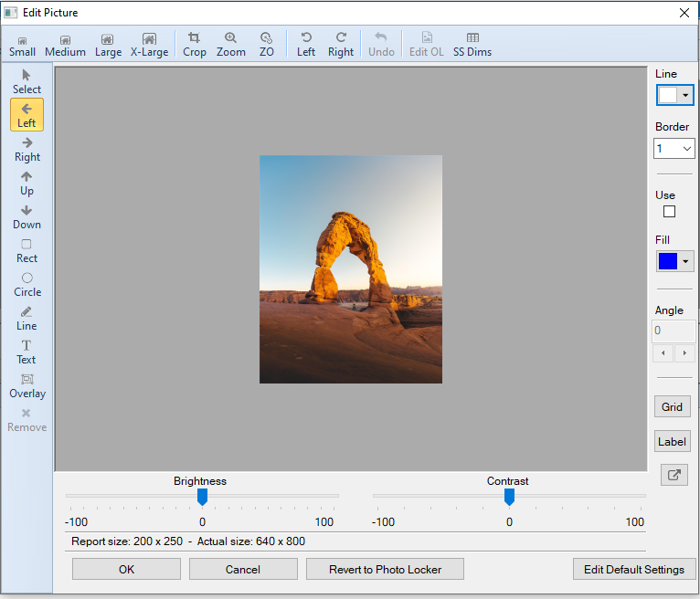Screen dimensions: 700x599
Task: Choose the Rect shape tool
Action: point(27,250)
